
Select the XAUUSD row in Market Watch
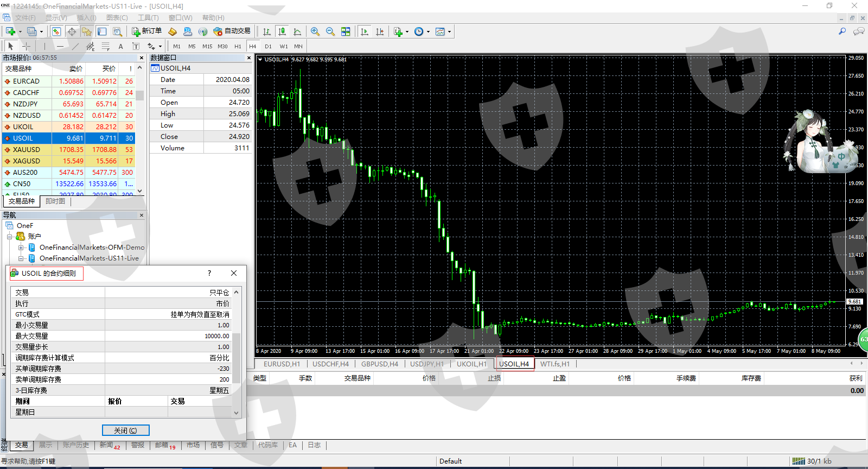[26, 150]
